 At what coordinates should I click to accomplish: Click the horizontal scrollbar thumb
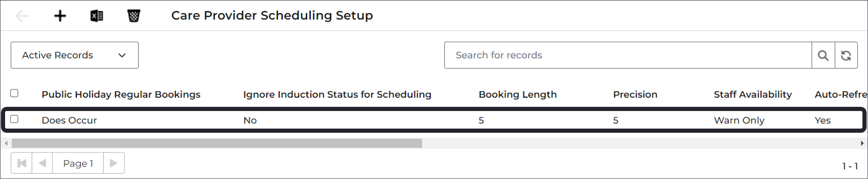click(x=217, y=143)
